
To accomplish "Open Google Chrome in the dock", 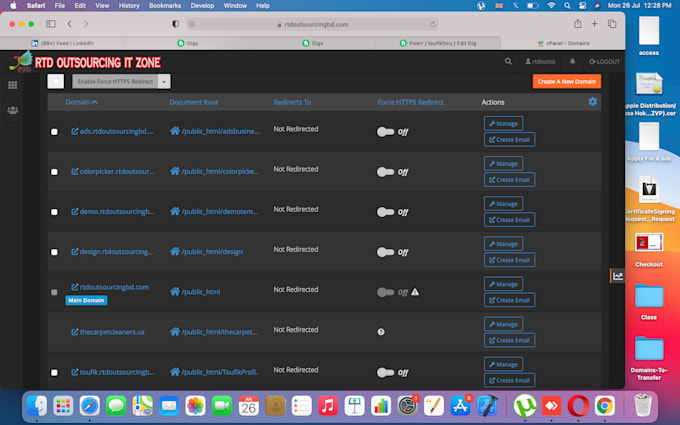I will pyautogui.click(x=605, y=406).
